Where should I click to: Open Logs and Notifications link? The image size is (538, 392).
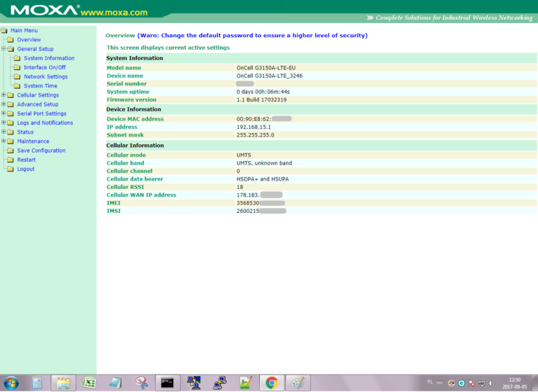point(45,122)
